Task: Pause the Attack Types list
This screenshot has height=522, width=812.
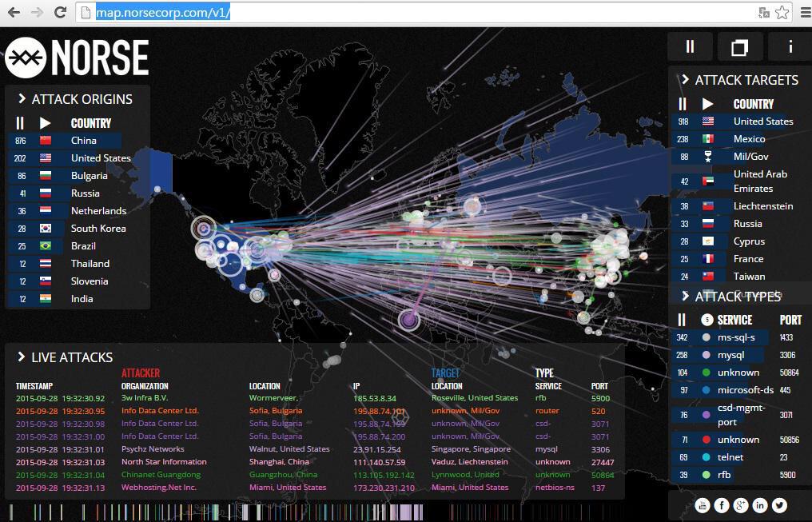Action: tap(682, 320)
